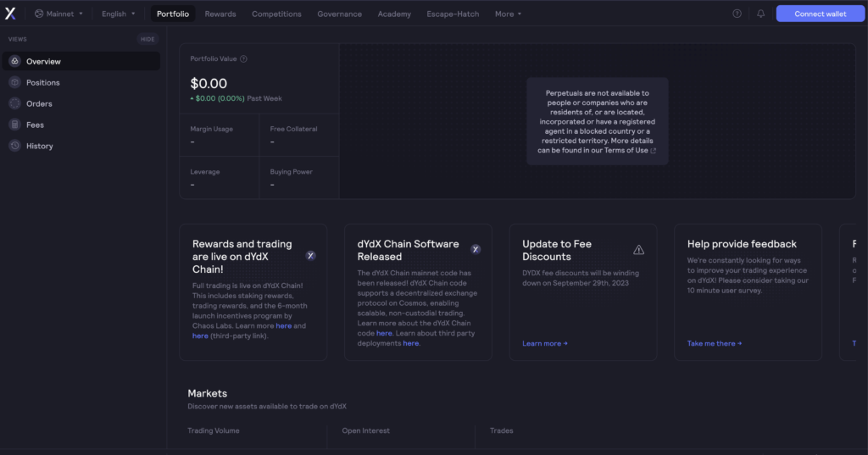This screenshot has width=868, height=455.
Task: Click the dYdX logo icon
Action: (10, 14)
